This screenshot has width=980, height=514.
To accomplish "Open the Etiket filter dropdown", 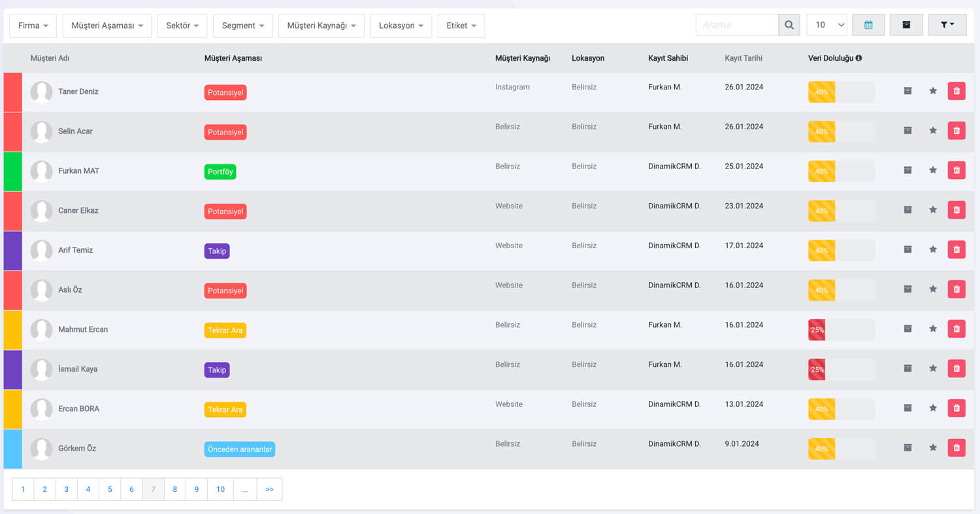I will (x=461, y=25).
